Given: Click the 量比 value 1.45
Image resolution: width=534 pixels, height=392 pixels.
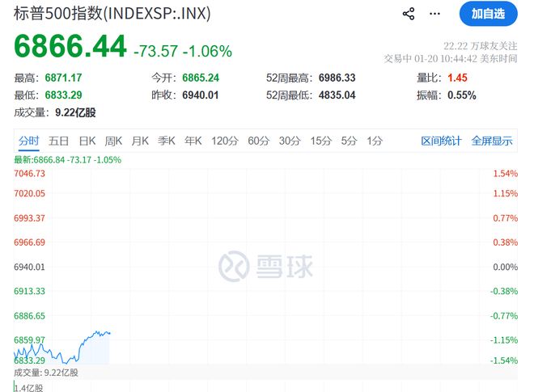Looking at the screenshot, I should click(457, 78).
